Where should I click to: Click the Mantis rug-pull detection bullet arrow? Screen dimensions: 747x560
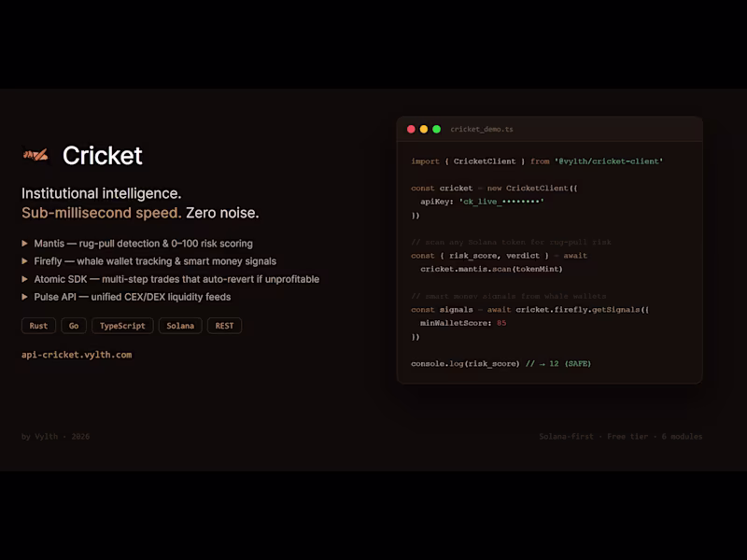(x=23, y=243)
